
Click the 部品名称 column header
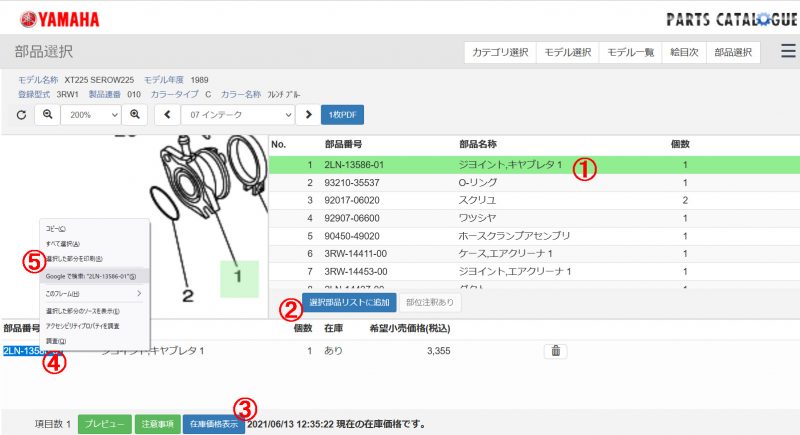[478, 144]
